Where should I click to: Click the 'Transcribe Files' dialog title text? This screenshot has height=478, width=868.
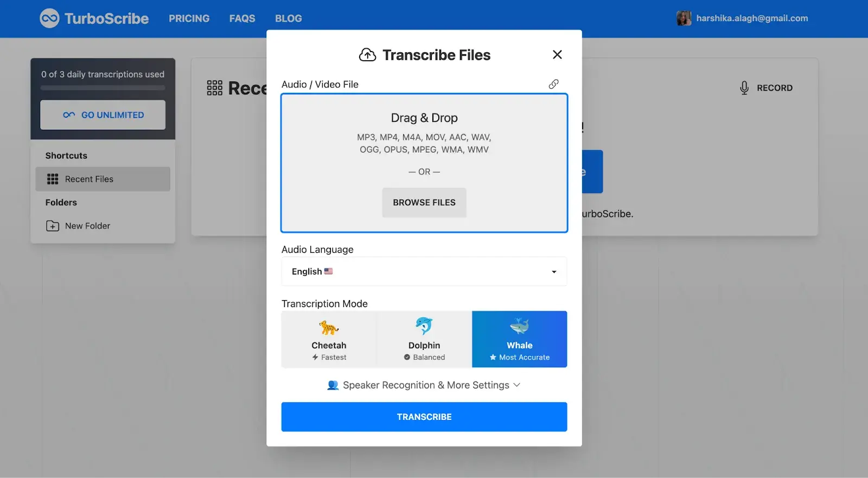click(437, 55)
